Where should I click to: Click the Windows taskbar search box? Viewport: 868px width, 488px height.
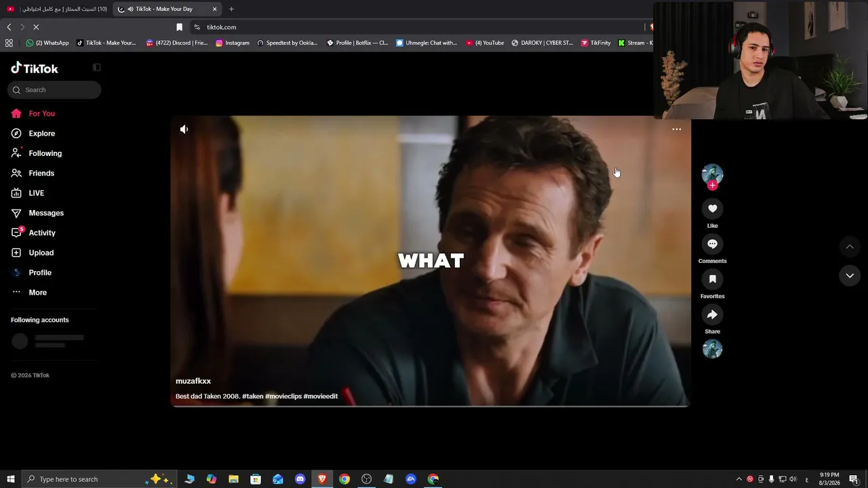click(100, 479)
